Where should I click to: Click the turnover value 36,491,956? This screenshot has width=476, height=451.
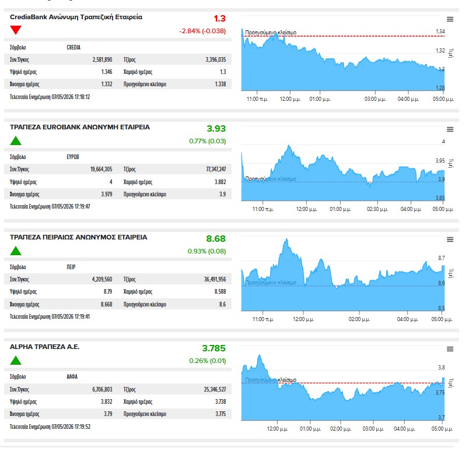point(215,279)
